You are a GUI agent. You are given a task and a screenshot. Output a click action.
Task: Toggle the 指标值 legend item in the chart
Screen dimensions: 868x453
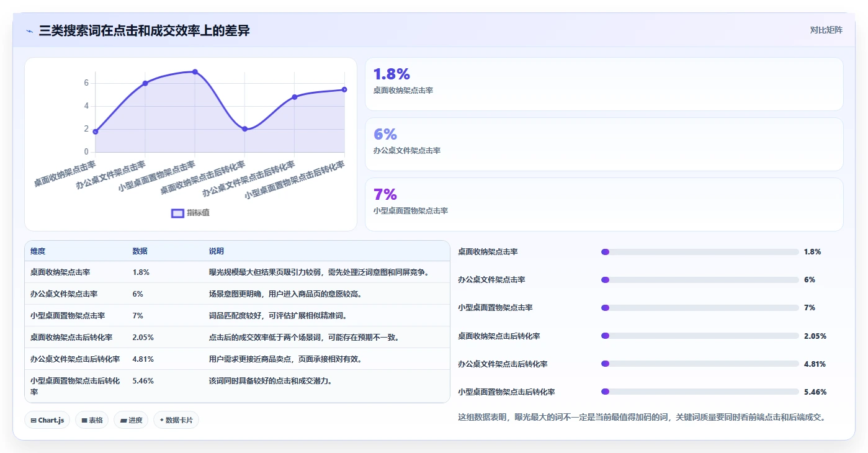point(190,213)
